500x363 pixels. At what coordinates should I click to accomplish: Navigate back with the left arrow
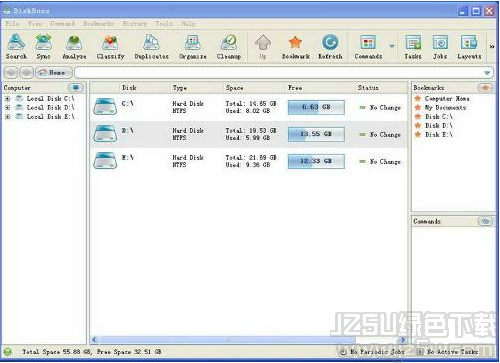11,72
